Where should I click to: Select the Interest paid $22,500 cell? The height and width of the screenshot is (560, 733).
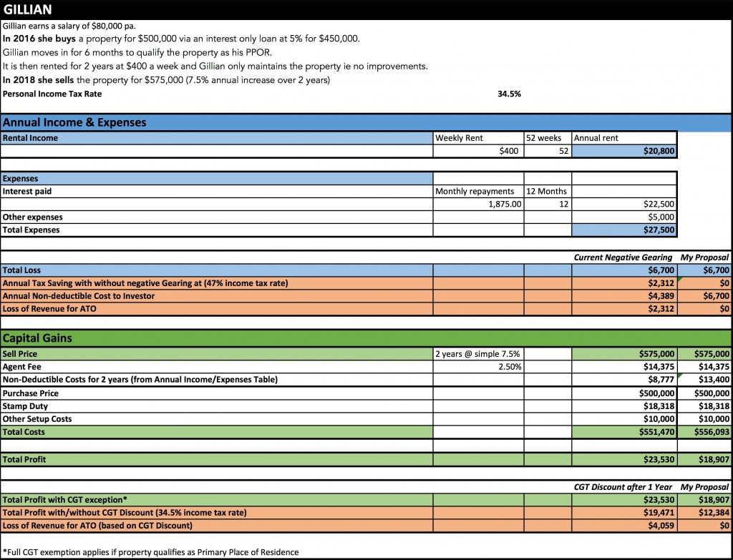coord(624,204)
